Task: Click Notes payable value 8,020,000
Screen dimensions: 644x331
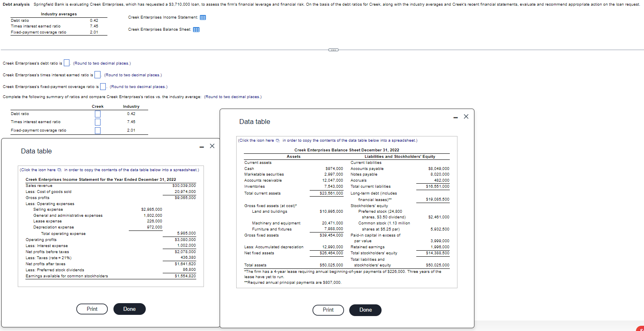Action: click(440, 174)
